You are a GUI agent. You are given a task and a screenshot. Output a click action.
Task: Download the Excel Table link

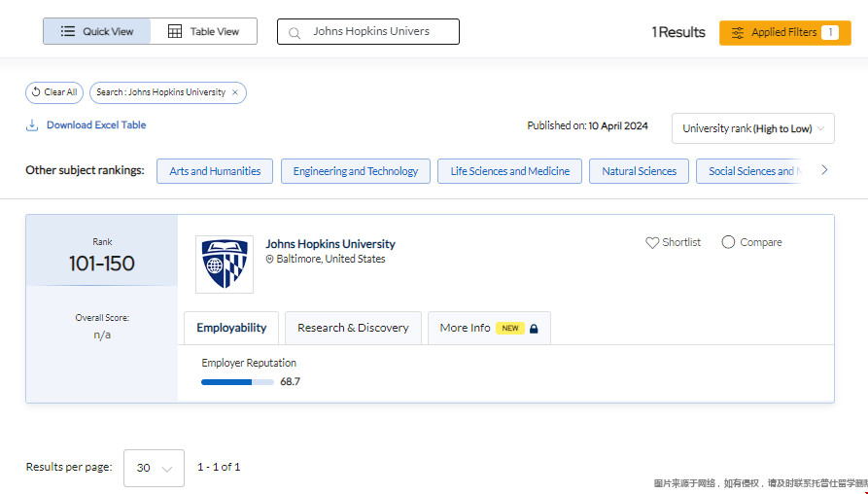pos(96,125)
